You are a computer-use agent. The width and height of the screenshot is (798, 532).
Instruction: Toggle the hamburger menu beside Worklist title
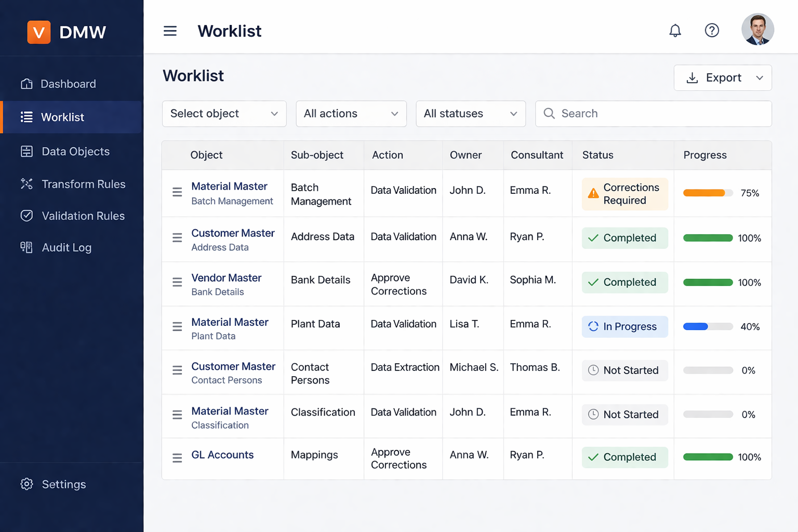170,31
